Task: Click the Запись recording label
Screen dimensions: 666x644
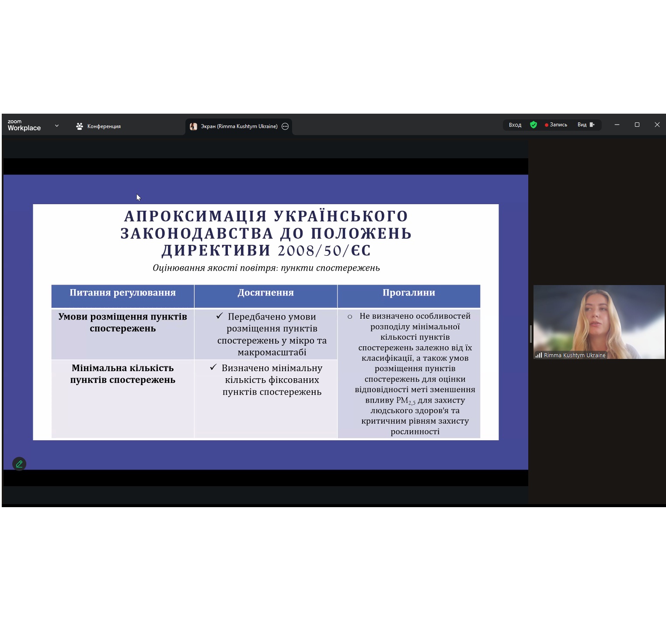Action: 558,125
